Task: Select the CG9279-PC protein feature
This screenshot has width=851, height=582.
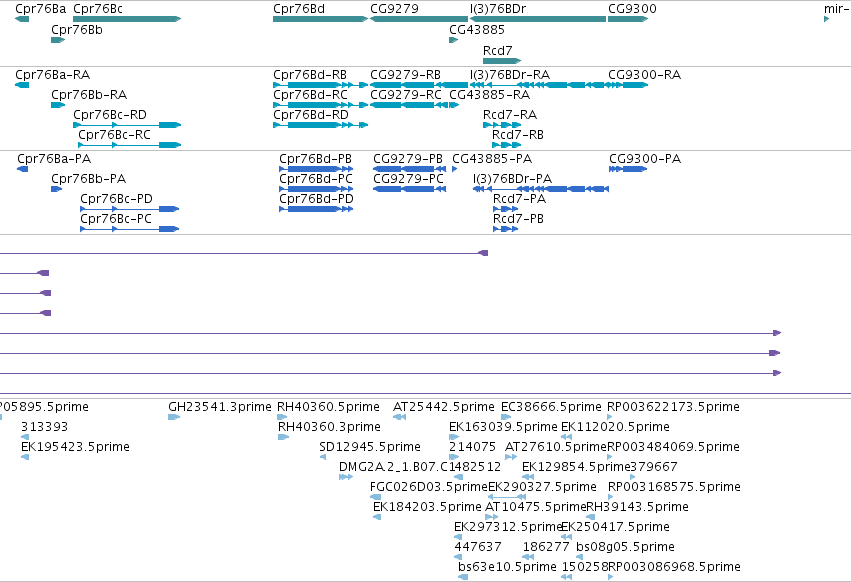Action: tap(410, 189)
